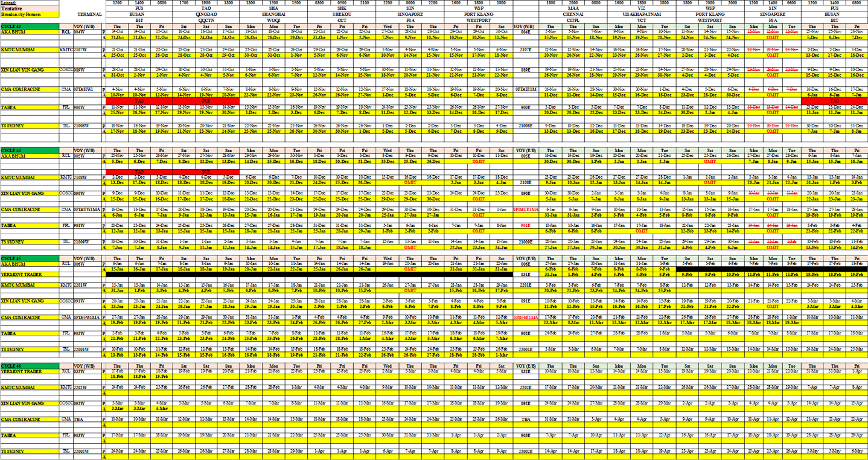Viewport: 868px width, 460px height.
Task: Select the CYCLE 46 header cell
Action: pyautogui.click(x=30, y=366)
